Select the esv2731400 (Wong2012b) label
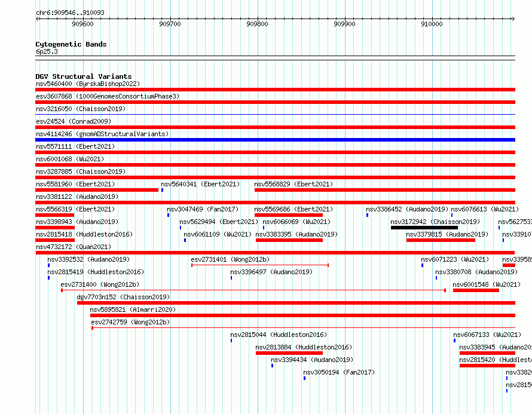532x414 pixels. click(100, 284)
